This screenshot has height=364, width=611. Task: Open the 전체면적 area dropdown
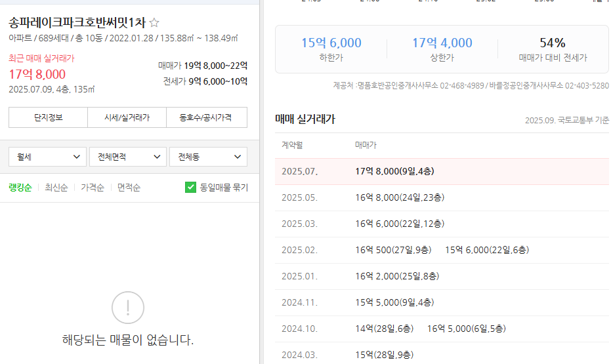click(128, 157)
